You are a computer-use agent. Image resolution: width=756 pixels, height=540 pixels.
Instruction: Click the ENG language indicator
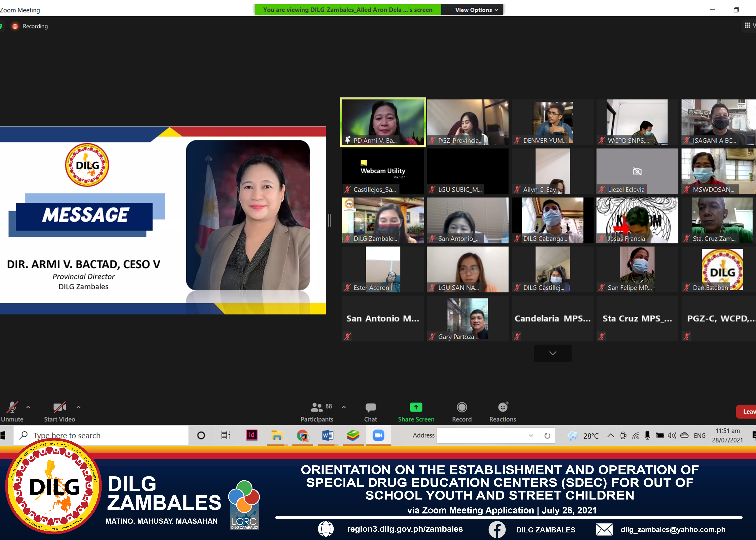coord(699,436)
